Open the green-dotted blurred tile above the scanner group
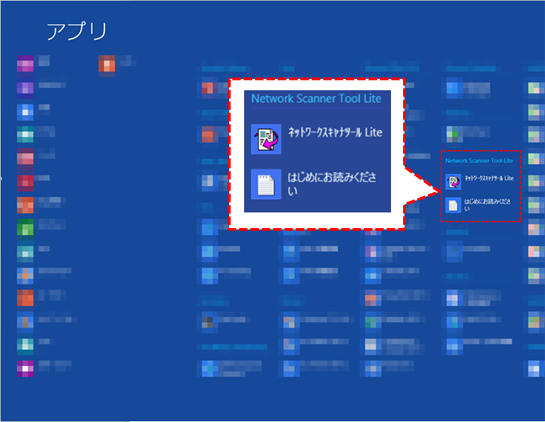The image size is (545, 422). point(455,134)
